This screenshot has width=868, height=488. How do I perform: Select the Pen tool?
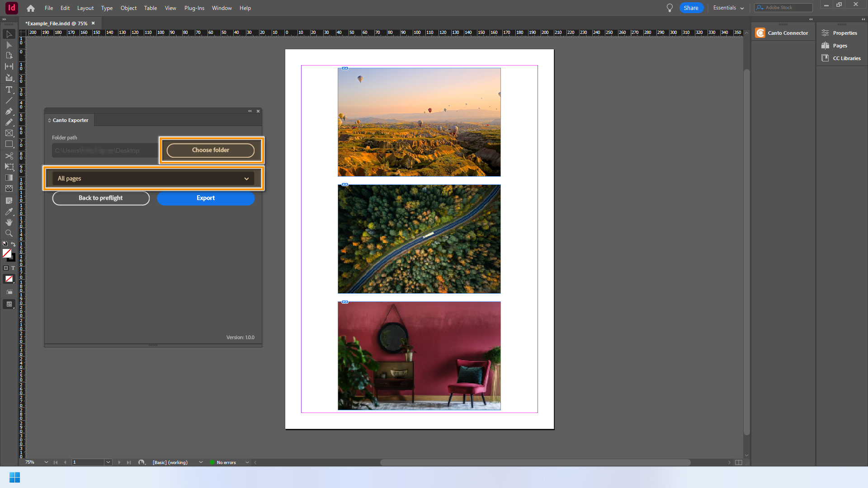(9, 111)
